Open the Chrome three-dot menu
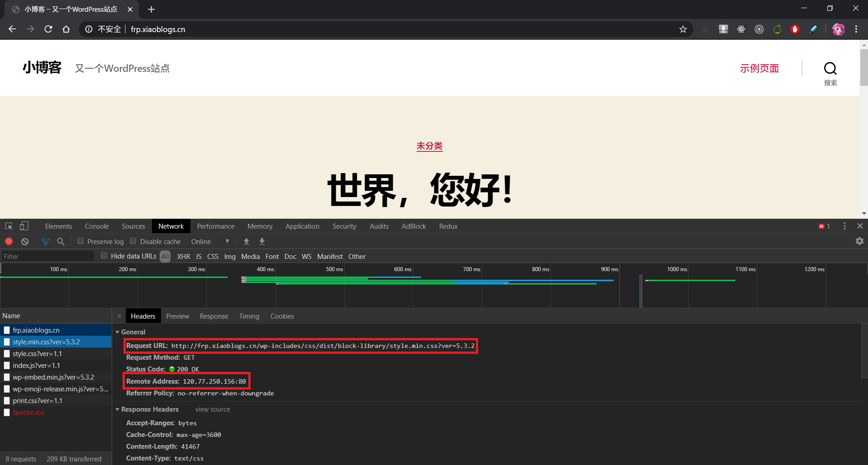The height and width of the screenshot is (465, 868). [856, 29]
